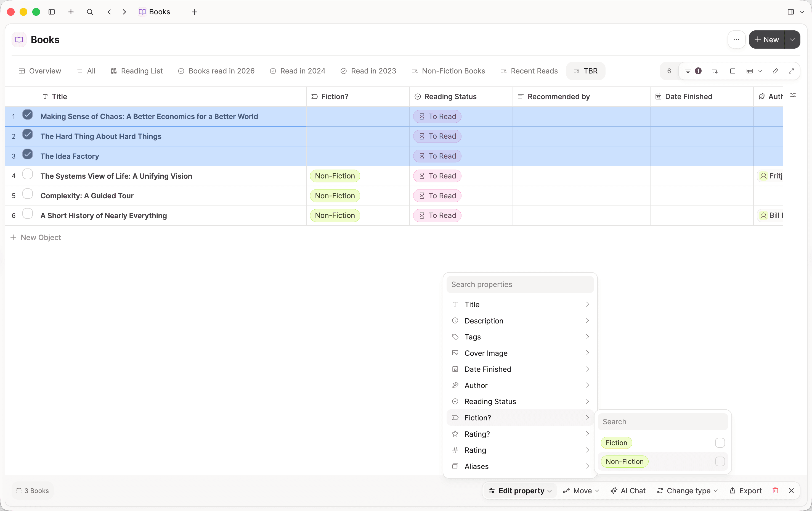Export the selected books

click(745, 490)
